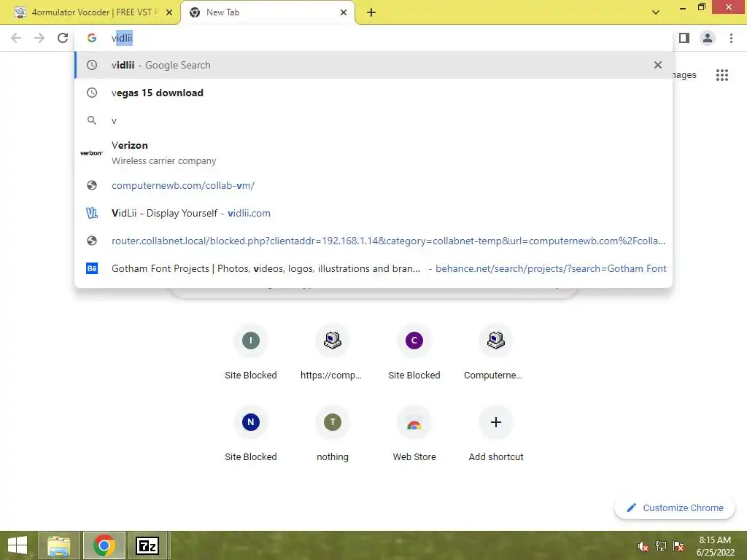Open the 'nothing' shortcut
The width and height of the screenshot is (747, 560).
332,434
